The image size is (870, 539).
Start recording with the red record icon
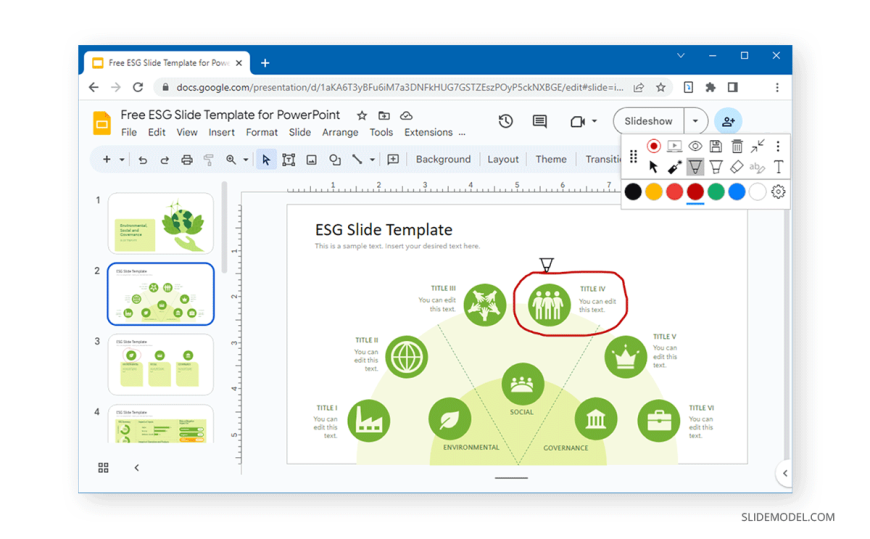pos(654,146)
